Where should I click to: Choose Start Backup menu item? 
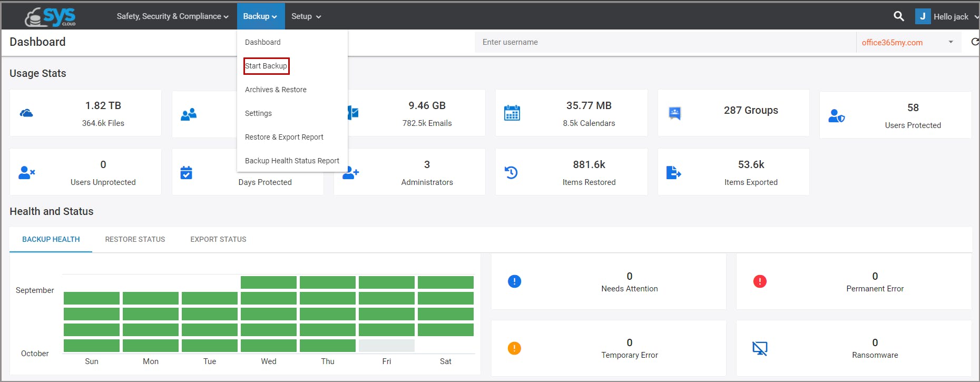pos(266,66)
